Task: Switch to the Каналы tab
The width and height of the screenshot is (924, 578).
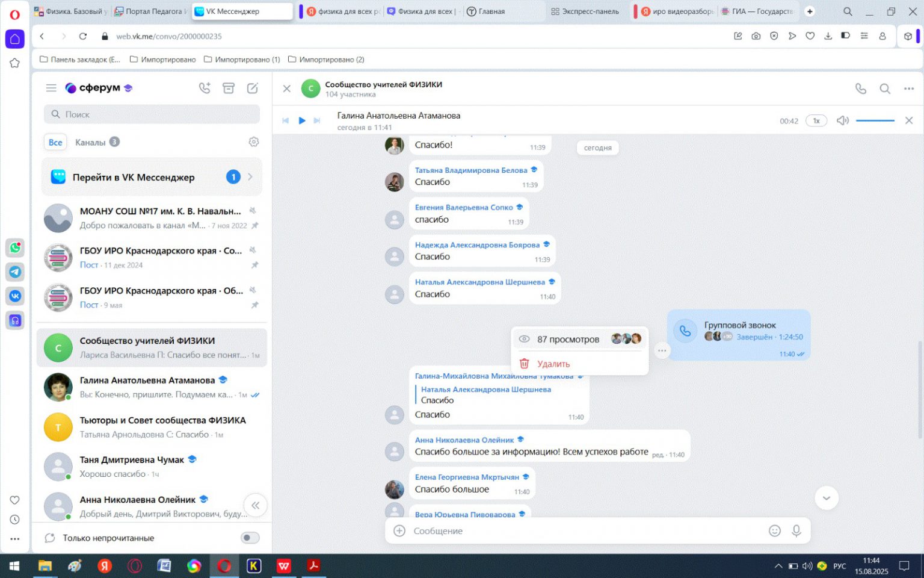Action: coord(90,142)
